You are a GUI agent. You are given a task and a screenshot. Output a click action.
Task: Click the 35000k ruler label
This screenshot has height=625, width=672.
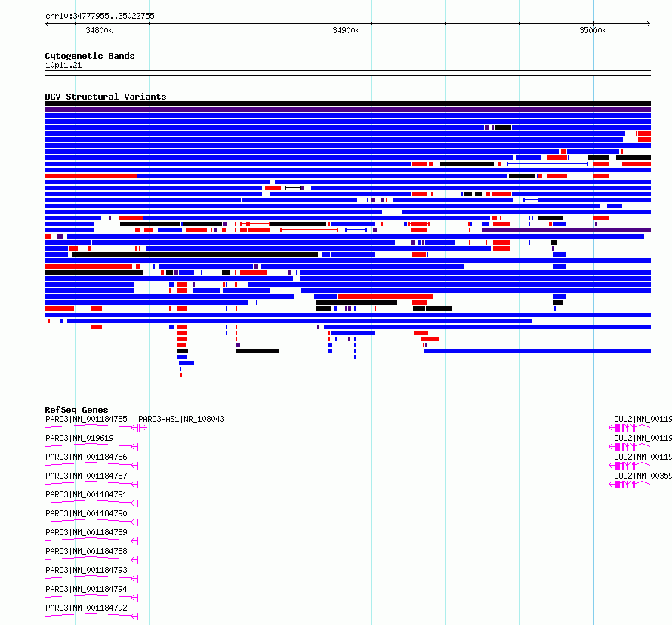593,30
